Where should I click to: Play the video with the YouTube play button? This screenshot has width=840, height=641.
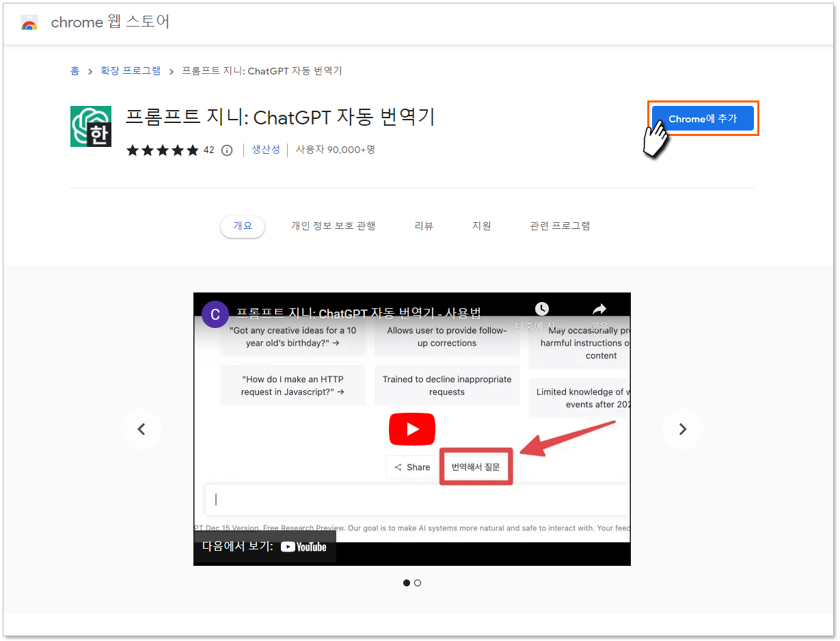(x=411, y=428)
